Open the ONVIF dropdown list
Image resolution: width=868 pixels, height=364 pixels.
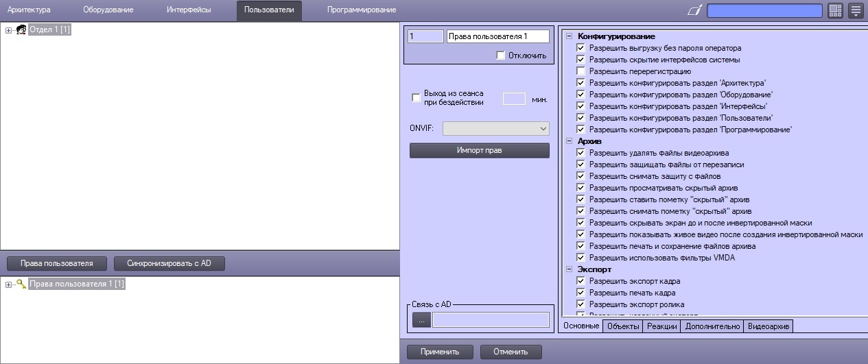495,128
